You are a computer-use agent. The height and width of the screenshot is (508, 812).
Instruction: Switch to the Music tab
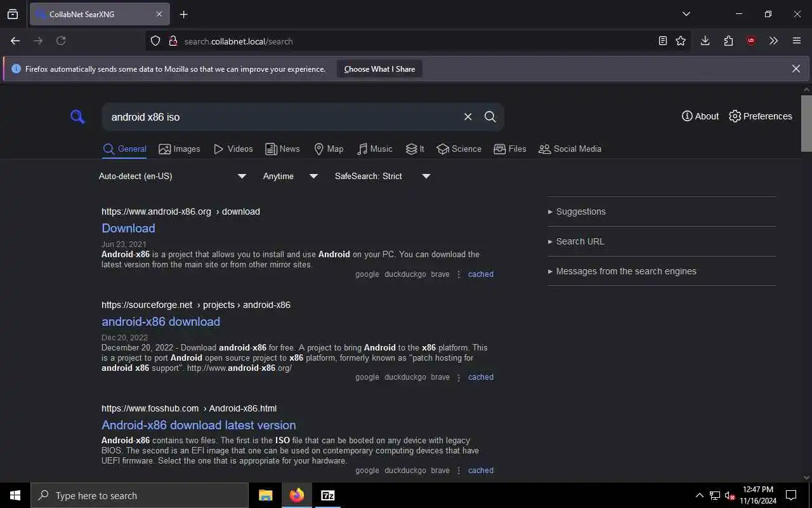[375, 149]
